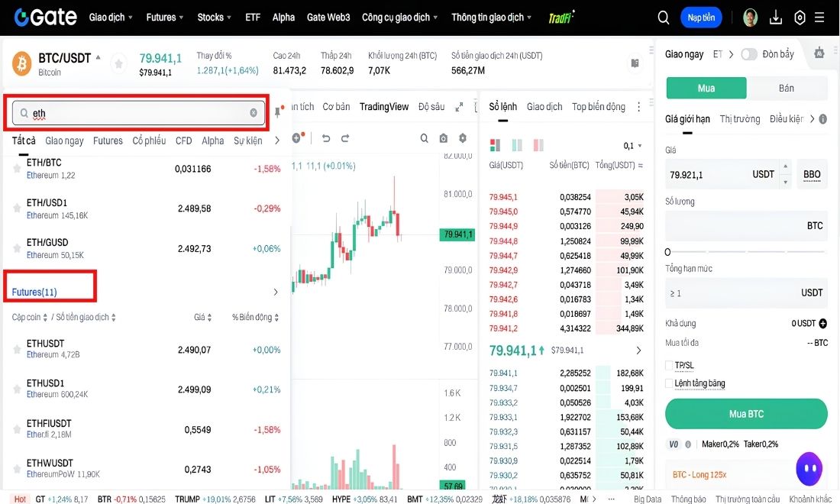This screenshot has width=840, height=504.
Task: Show more search category tabs arrow
Action: click(277, 141)
